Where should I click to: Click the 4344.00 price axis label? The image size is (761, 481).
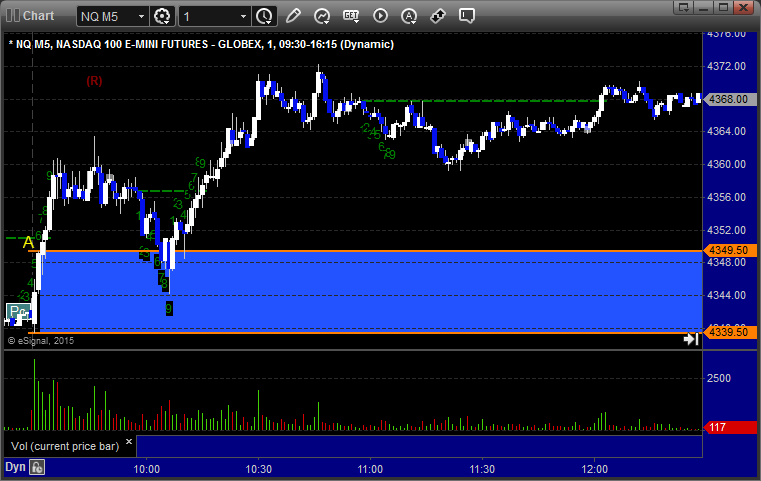pyautogui.click(x=727, y=295)
